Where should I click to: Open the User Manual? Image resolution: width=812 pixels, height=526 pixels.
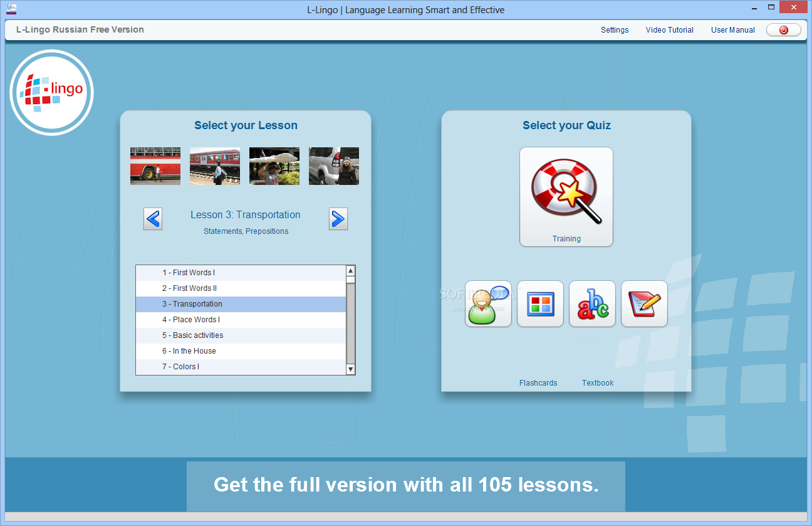tap(732, 30)
